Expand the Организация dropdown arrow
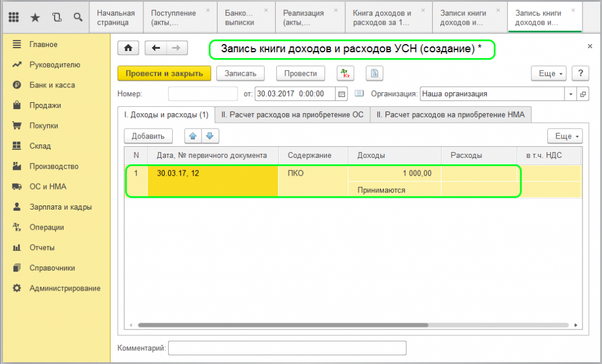Screen dimensions: 602x364 tap(571, 93)
